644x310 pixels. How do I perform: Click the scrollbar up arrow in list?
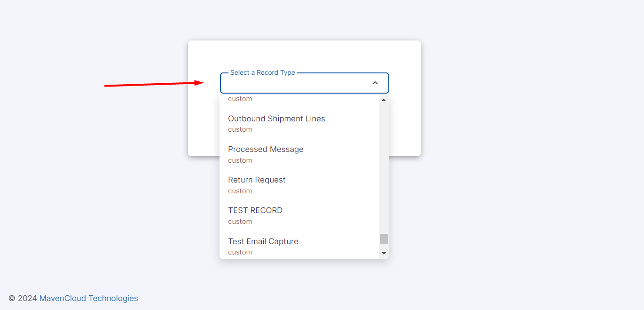[x=384, y=100]
